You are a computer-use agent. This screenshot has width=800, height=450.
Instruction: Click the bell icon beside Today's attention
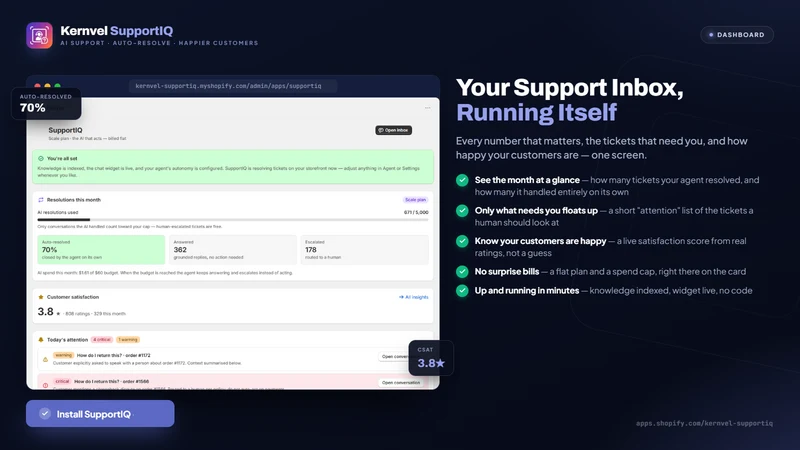[x=41, y=339]
